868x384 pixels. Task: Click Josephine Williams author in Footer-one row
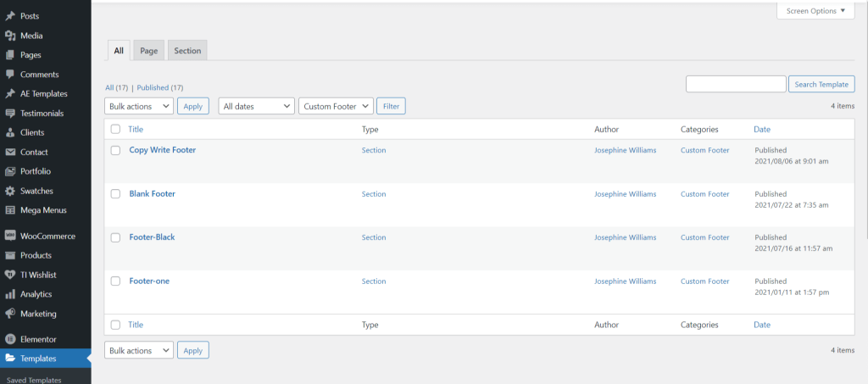tap(625, 281)
